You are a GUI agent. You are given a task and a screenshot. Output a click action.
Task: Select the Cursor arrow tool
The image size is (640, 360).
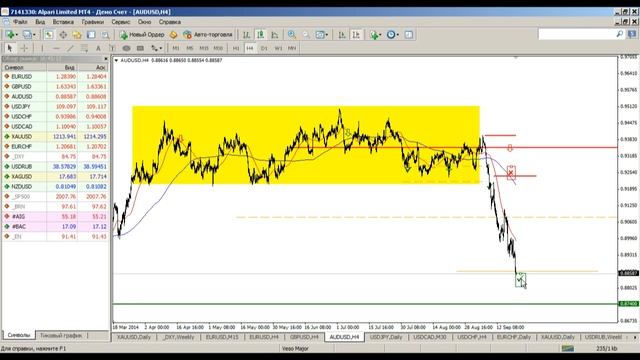[x=10, y=48]
